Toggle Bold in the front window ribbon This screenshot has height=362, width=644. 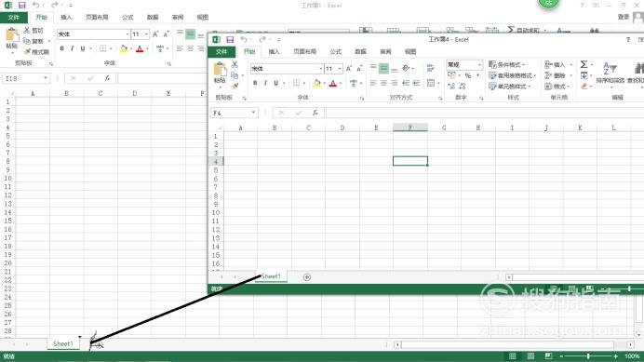click(255, 83)
